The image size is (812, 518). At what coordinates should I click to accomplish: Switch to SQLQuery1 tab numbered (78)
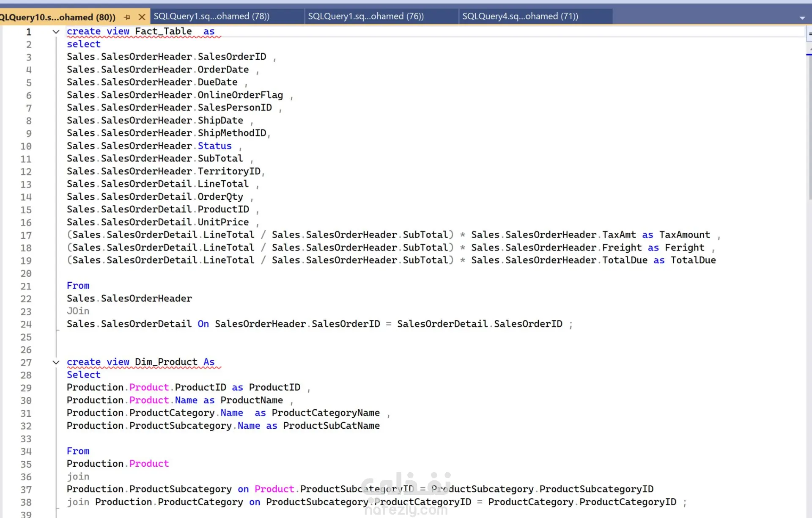(x=211, y=17)
